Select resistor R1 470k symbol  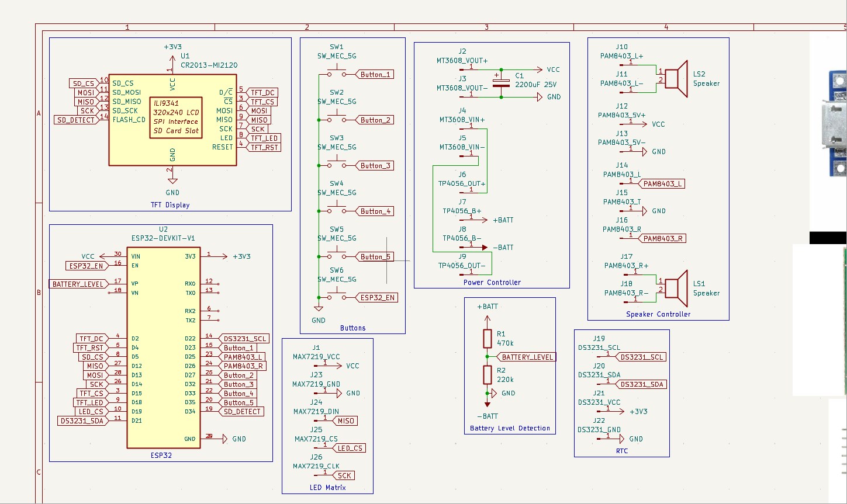[488, 339]
